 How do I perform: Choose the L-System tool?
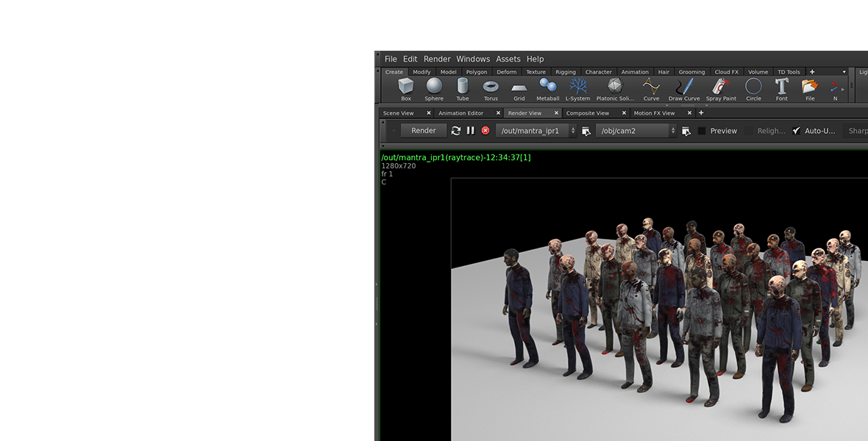(577, 89)
